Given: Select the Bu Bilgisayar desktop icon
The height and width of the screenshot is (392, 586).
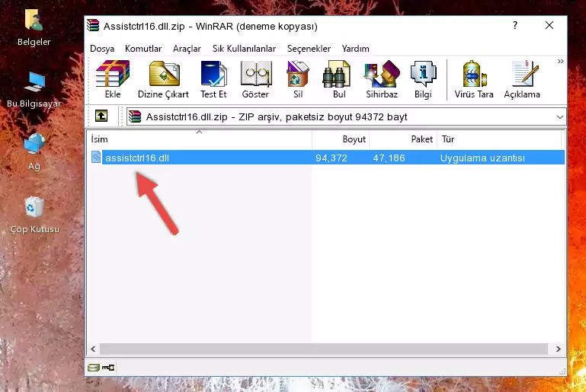Looking at the screenshot, I should point(34,90).
